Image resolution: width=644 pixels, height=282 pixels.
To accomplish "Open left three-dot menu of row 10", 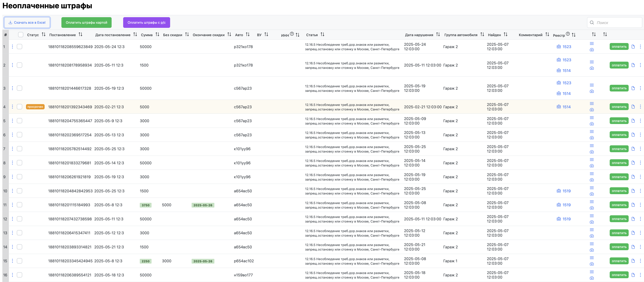I will (x=12, y=191).
